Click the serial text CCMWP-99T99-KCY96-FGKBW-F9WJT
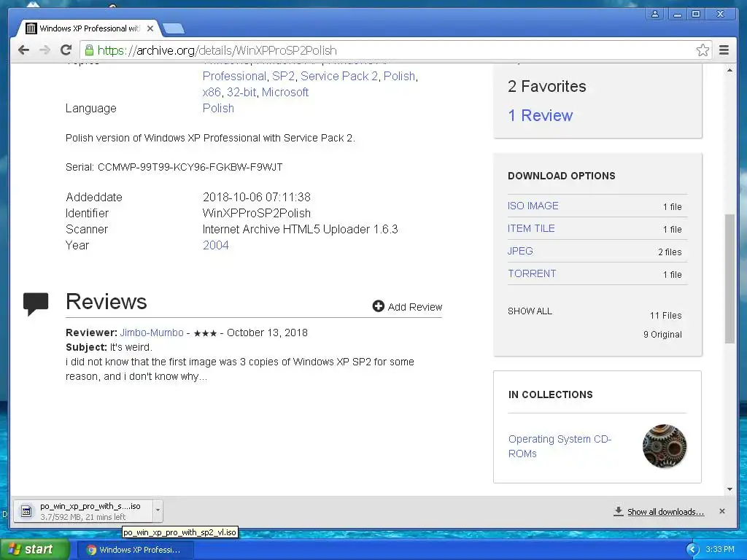The image size is (747, 560). pos(190,167)
